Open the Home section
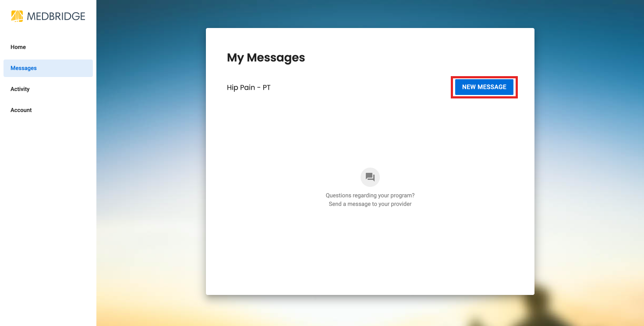The height and width of the screenshot is (326, 644). [18, 47]
